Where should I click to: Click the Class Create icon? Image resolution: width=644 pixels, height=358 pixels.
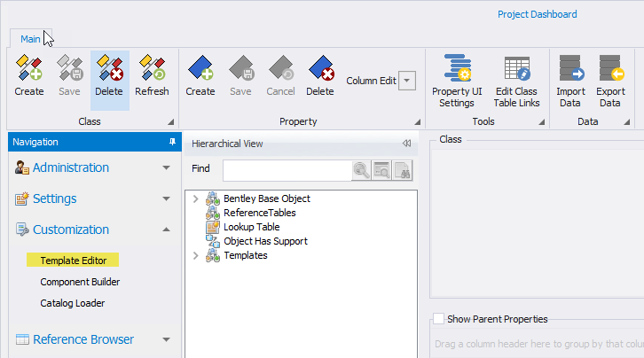(28, 67)
